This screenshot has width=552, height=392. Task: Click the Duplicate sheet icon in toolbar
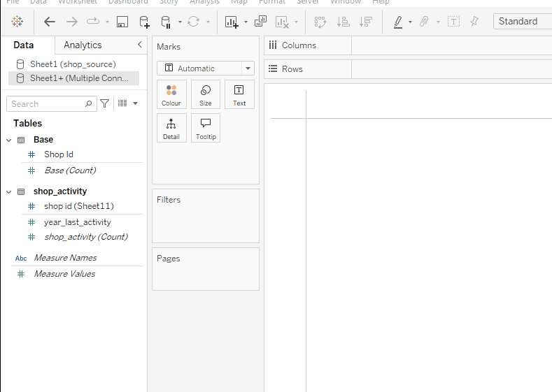click(260, 22)
